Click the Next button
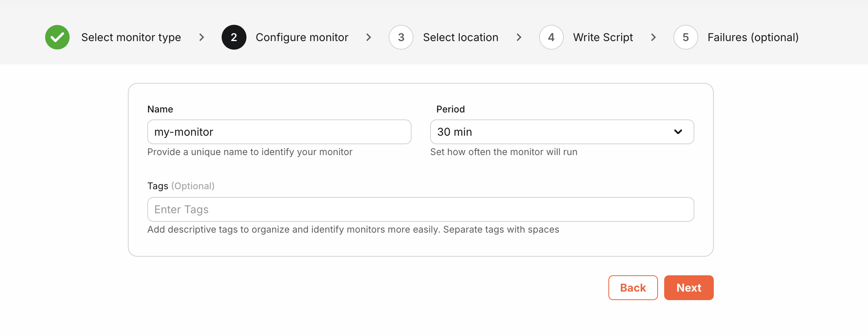Viewport: 868px width, 335px height. point(689,288)
